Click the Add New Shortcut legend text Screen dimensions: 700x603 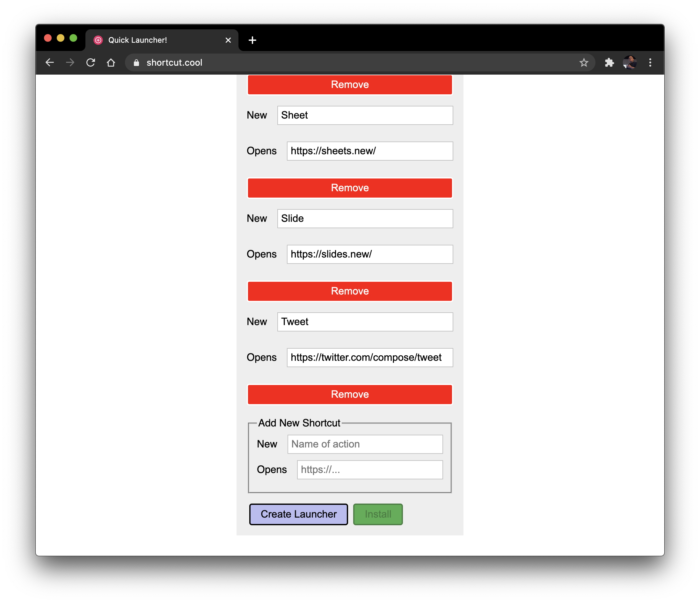pos(299,423)
